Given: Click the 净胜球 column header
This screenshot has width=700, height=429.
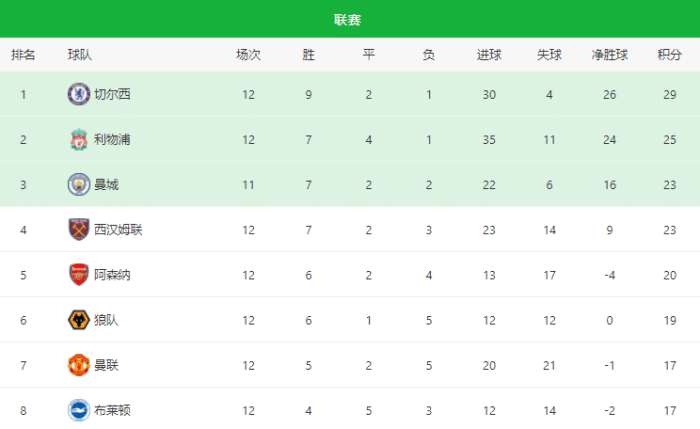Looking at the screenshot, I should pyautogui.click(x=609, y=55).
